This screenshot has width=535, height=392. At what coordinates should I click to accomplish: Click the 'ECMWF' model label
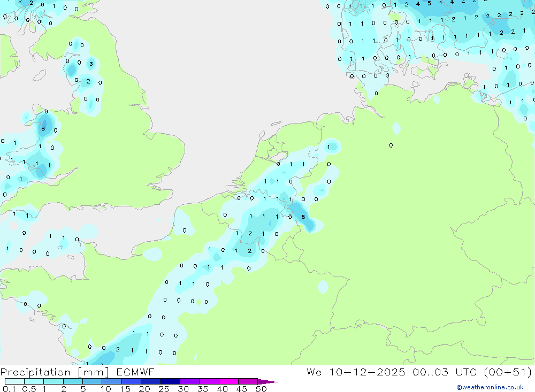coord(135,372)
